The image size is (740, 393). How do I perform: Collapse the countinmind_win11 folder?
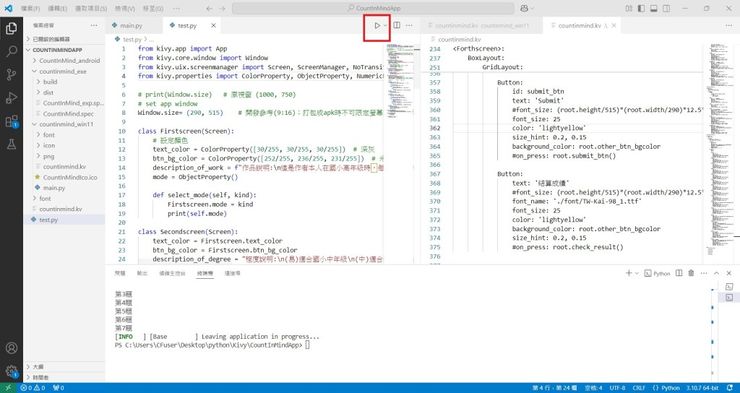coord(64,124)
